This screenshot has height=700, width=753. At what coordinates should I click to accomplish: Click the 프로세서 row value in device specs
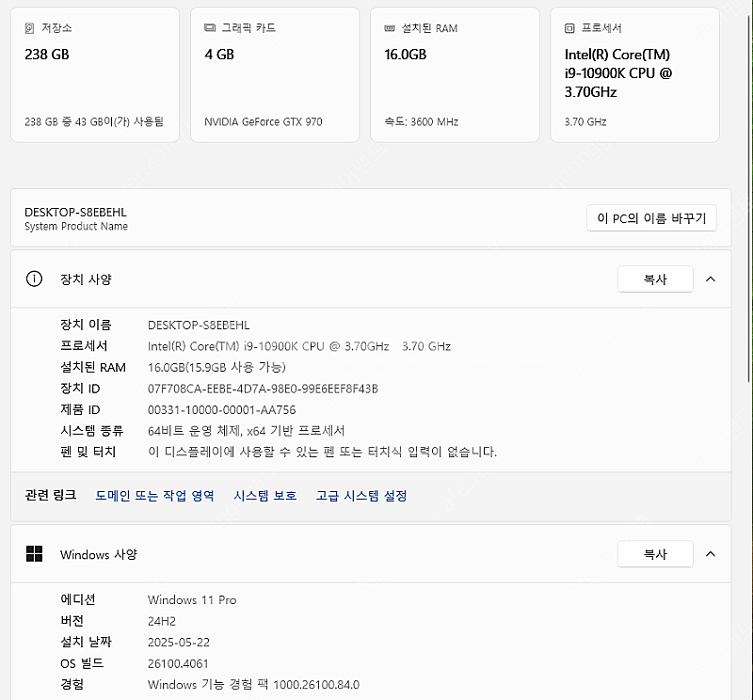point(299,346)
